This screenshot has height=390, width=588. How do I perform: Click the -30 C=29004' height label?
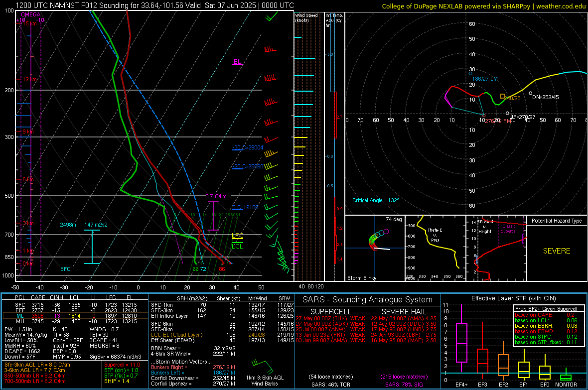[248, 148]
